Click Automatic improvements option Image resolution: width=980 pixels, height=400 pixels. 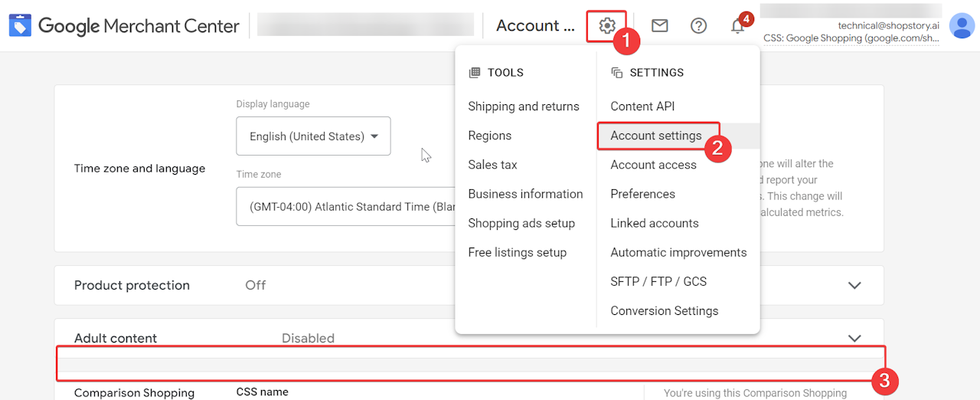(x=678, y=252)
